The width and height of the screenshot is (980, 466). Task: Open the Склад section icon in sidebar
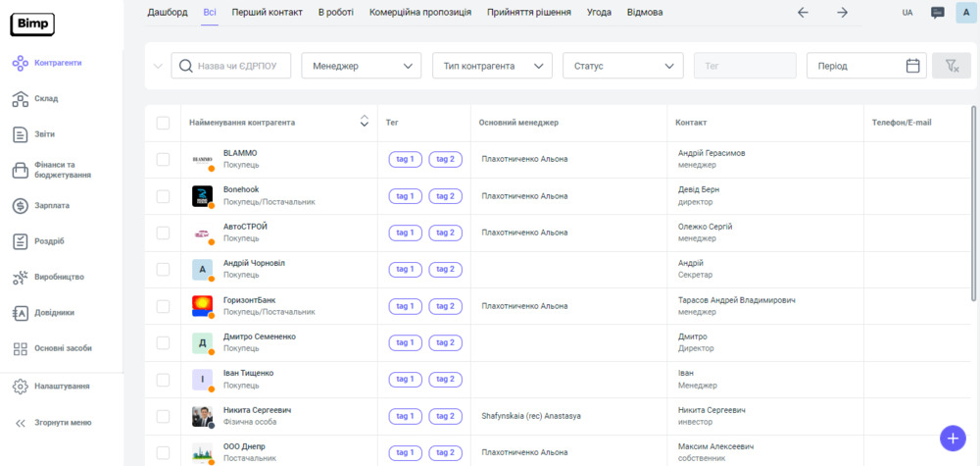click(x=20, y=98)
